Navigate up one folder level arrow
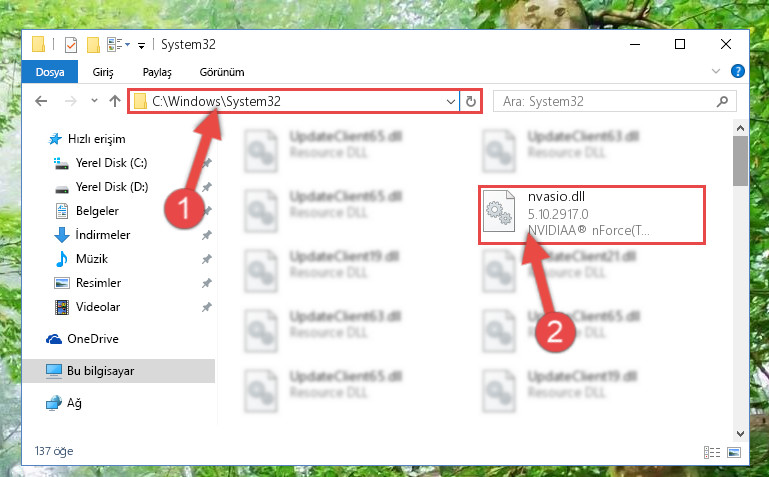Viewport: 769px width, 477px height. tap(115, 101)
